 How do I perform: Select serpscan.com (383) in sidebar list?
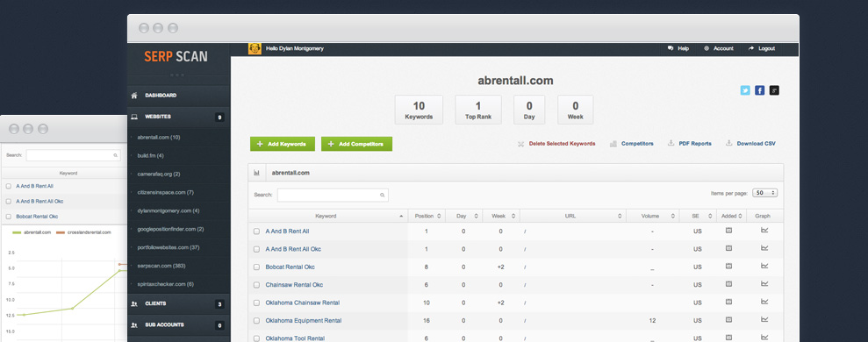(x=161, y=266)
